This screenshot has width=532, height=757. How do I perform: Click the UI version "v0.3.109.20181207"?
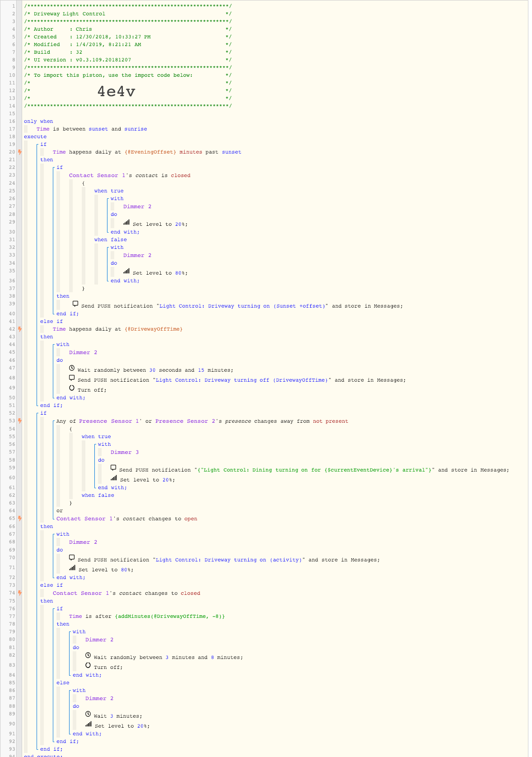tap(103, 60)
